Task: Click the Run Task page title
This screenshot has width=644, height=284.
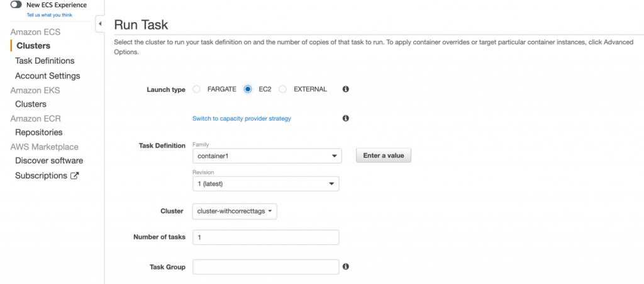Action: [x=141, y=25]
